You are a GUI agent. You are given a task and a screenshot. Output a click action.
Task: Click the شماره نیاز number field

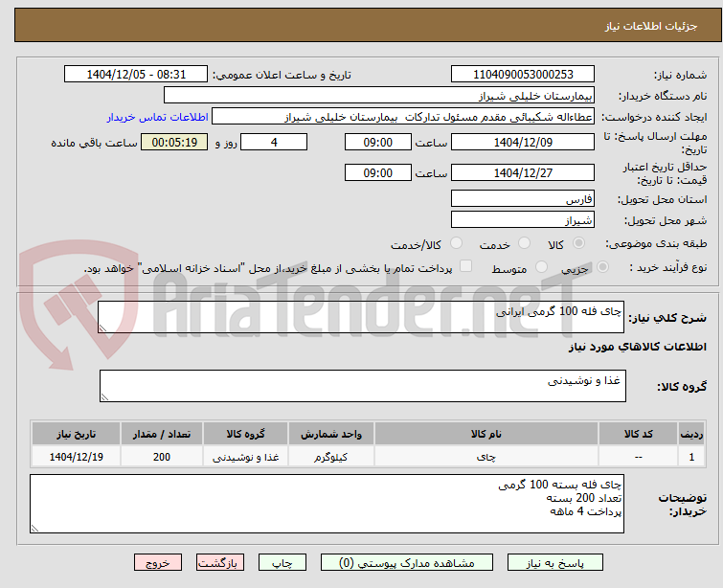[x=523, y=75]
